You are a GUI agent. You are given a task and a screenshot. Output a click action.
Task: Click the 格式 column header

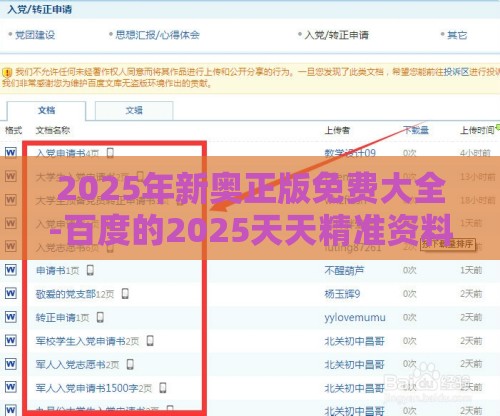coord(13,130)
